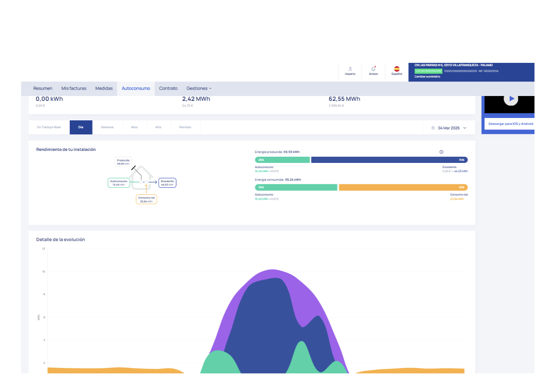
Task: Go to the Mis facturas tab
Action: coord(74,88)
